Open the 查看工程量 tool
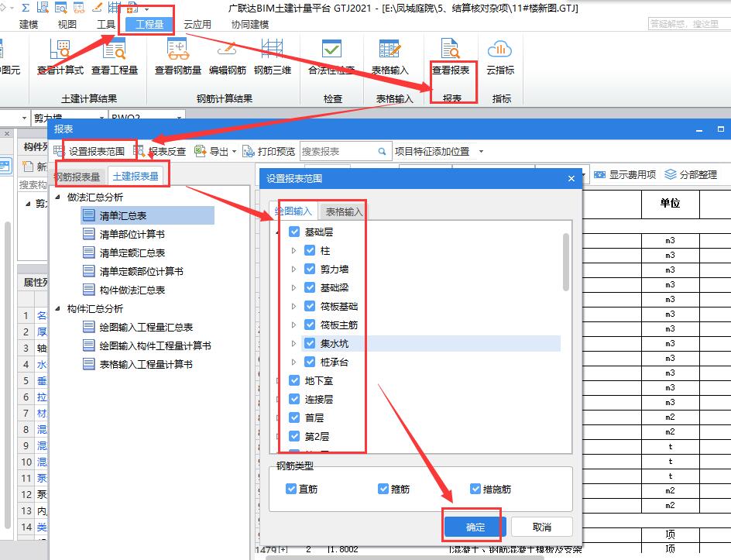Image resolution: width=731 pixels, height=560 pixels. coord(115,57)
